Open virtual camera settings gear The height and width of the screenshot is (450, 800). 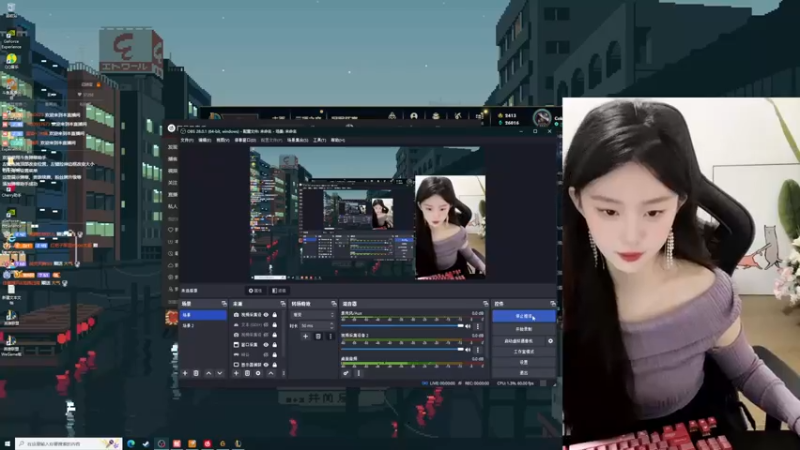click(x=551, y=341)
